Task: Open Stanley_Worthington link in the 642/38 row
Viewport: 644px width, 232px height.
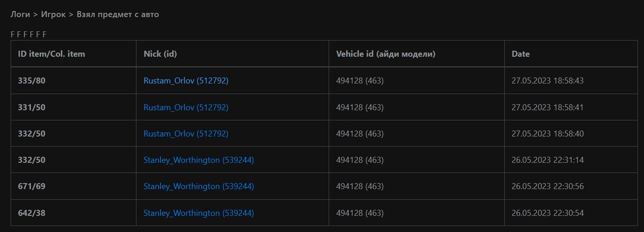Action: pos(198,213)
